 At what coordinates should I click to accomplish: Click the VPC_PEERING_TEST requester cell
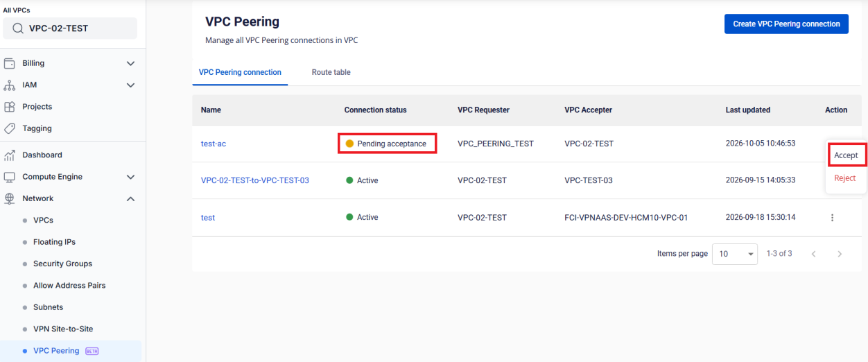496,144
